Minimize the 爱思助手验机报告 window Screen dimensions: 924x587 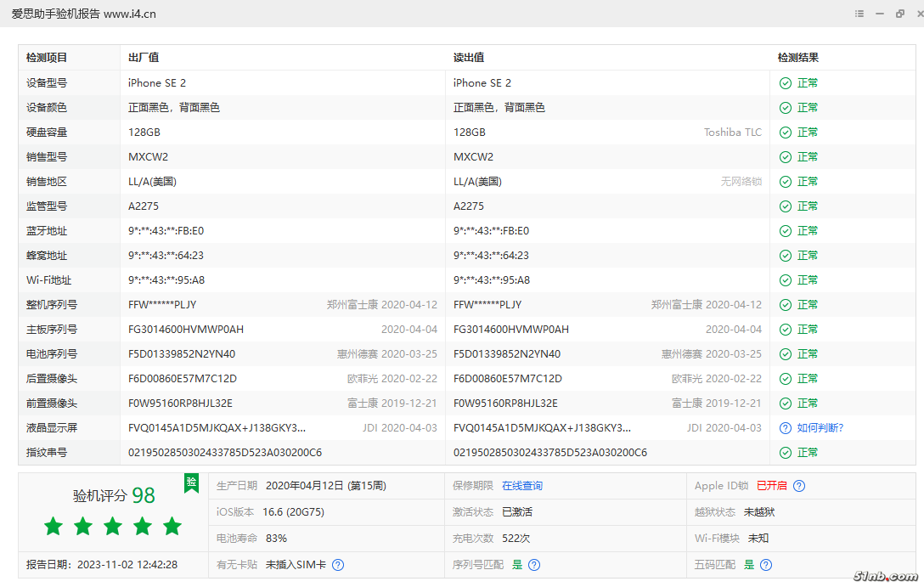click(880, 14)
